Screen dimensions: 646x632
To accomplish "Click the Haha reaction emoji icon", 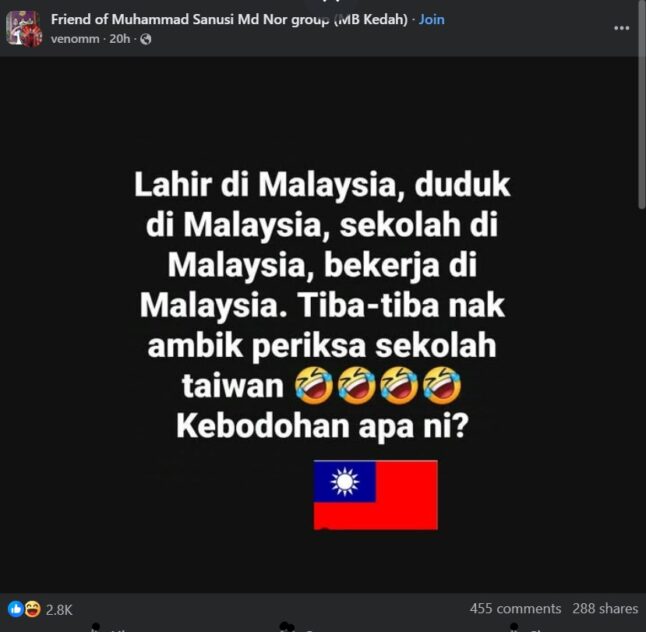I will (x=32, y=609).
